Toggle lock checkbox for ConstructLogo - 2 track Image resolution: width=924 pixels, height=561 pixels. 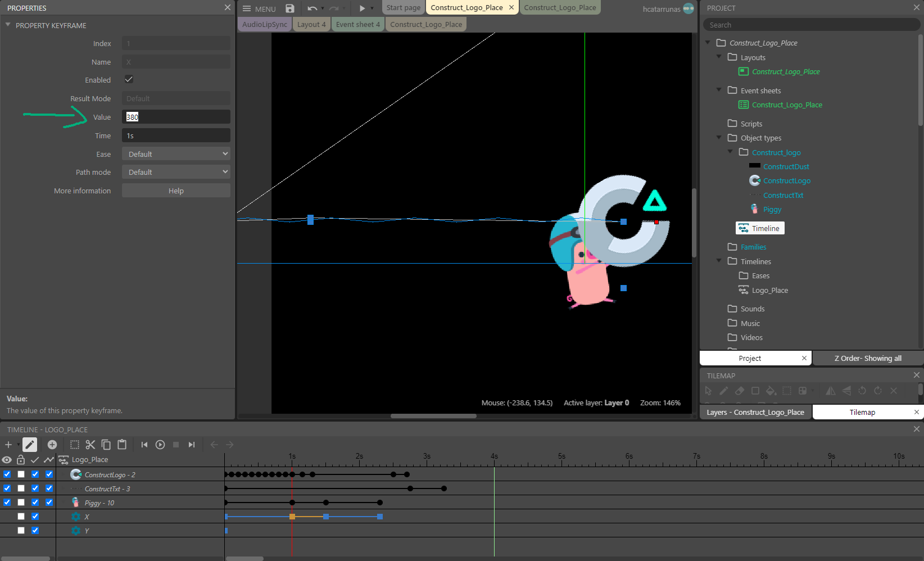[x=21, y=474]
